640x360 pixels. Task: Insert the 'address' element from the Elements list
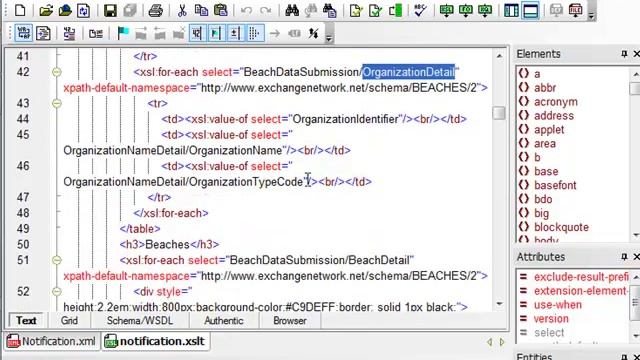pos(553,116)
